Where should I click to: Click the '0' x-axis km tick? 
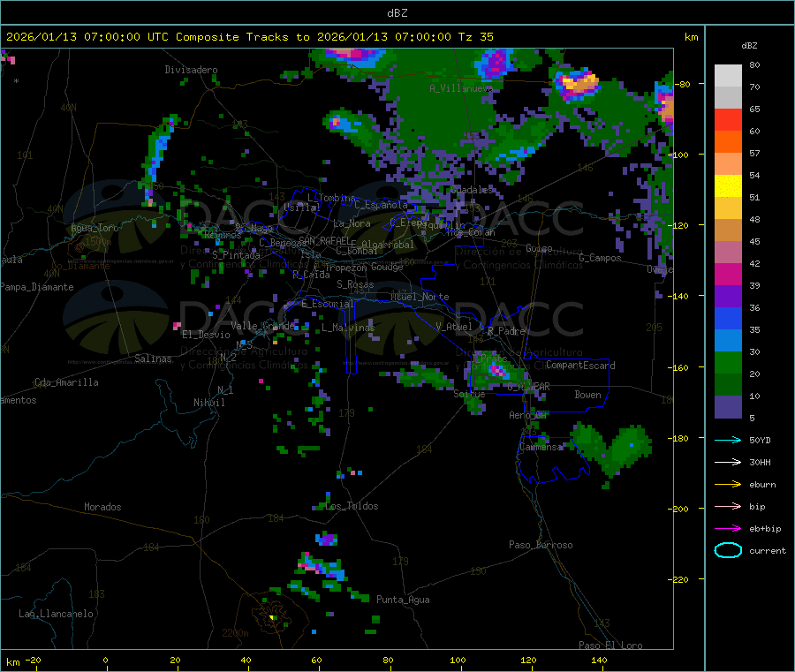coord(105,660)
